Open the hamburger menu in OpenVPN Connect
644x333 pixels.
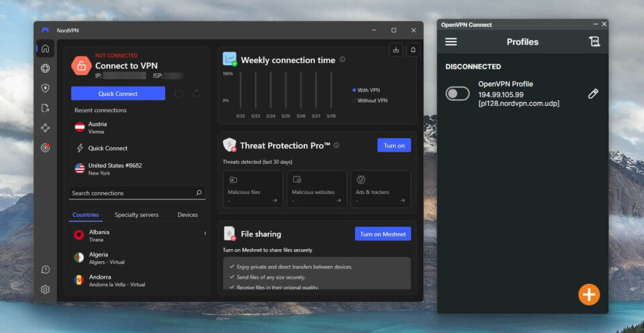pyautogui.click(x=451, y=42)
